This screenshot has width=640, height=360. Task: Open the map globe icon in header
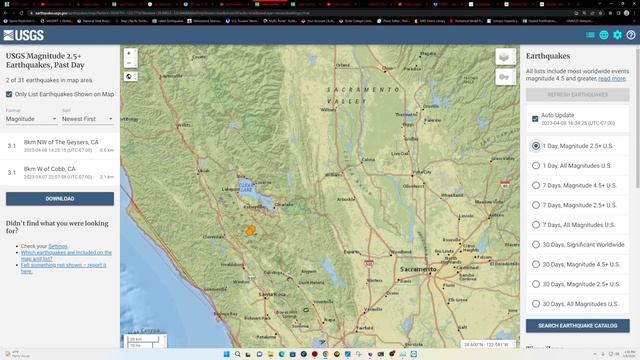pos(604,35)
